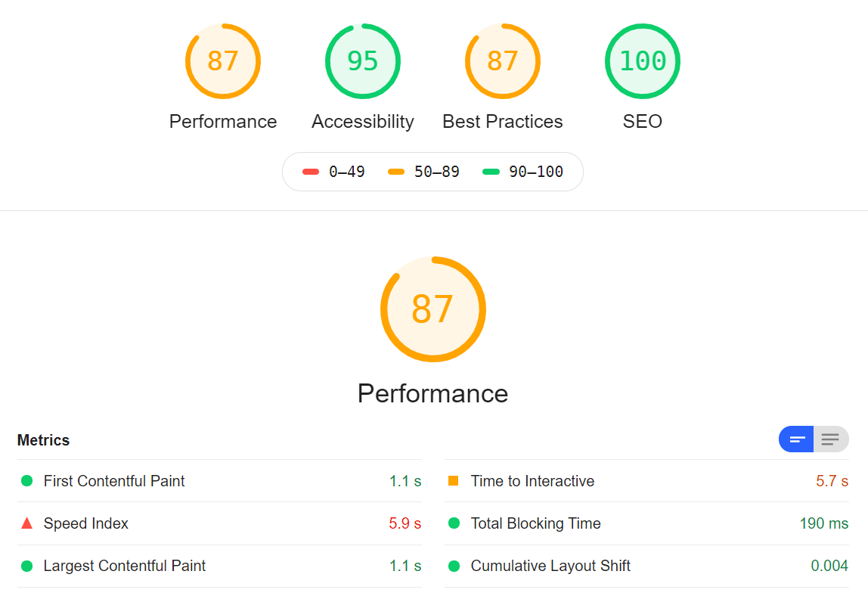Switch metrics to expanded description view

(x=831, y=439)
